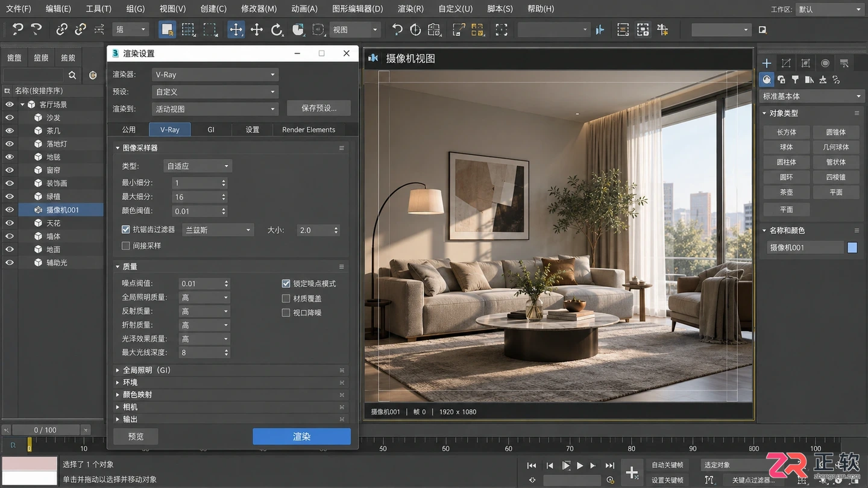Enable the 视口降噪 checkbox
Screen dimensions: 868x488
286,313
